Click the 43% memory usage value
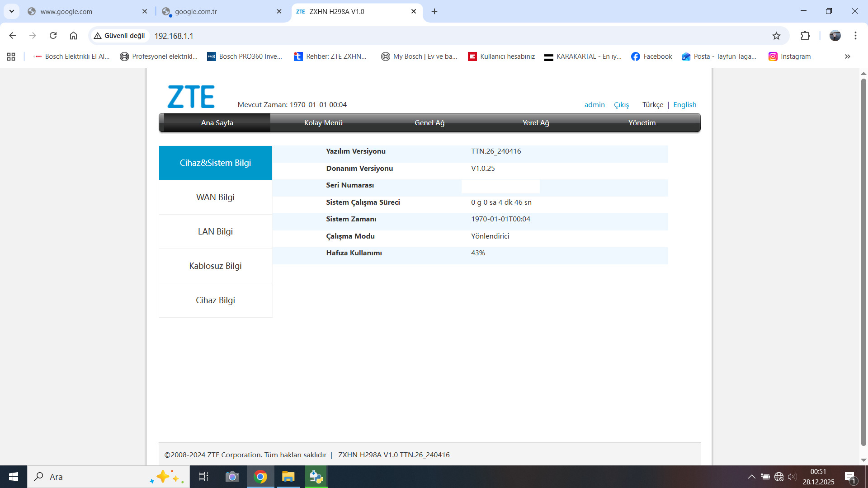 (x=478, y=253)
